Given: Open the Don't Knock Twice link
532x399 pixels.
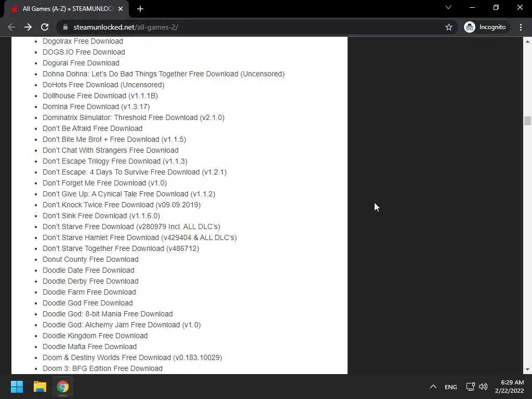Looking at the screenshot, I should 122,205.
